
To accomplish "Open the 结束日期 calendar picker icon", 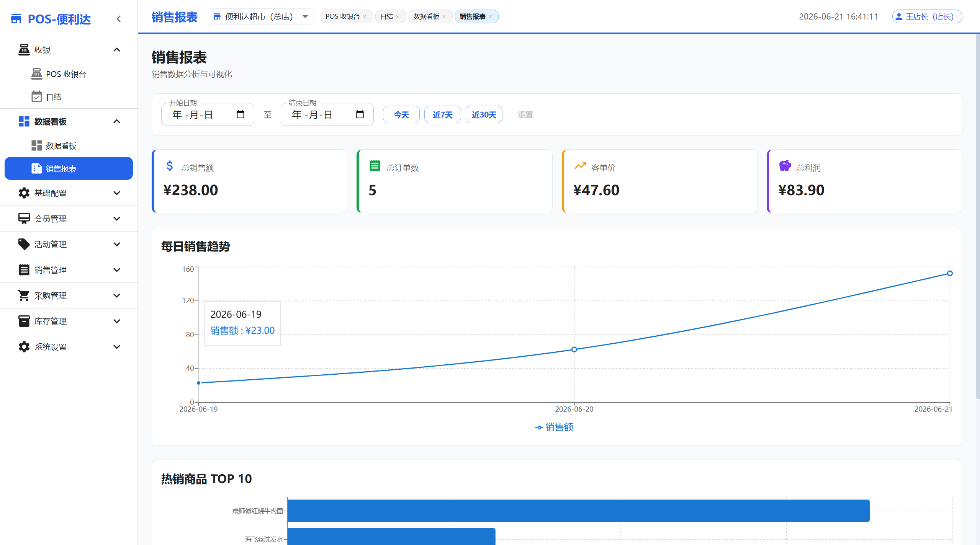I will coord(360,114).
